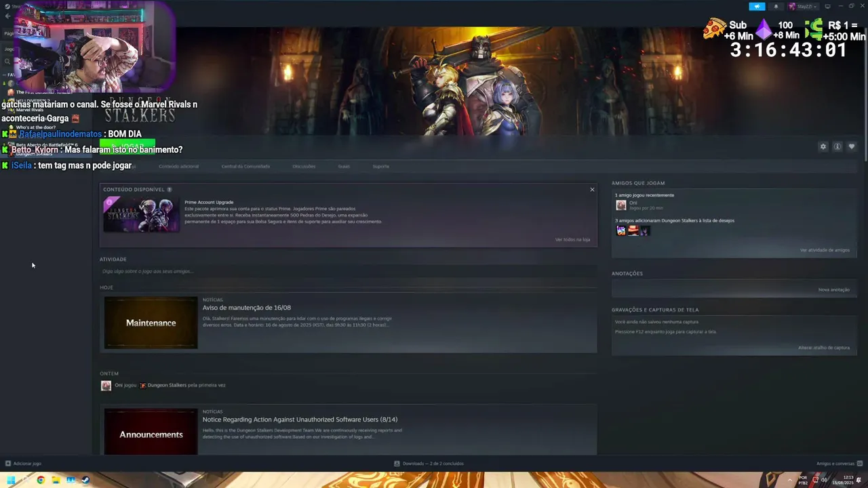Image resolution: width=868 pixels, height=488 pixels.
Task: Open the Guias tab
Action: point(344,166)
